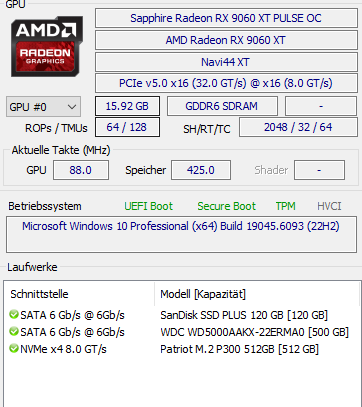The width and height of the screenshot is (362, 407).
Task: Click the 2048 / 32 / 64 shader value
Action: tap(298, 127)
